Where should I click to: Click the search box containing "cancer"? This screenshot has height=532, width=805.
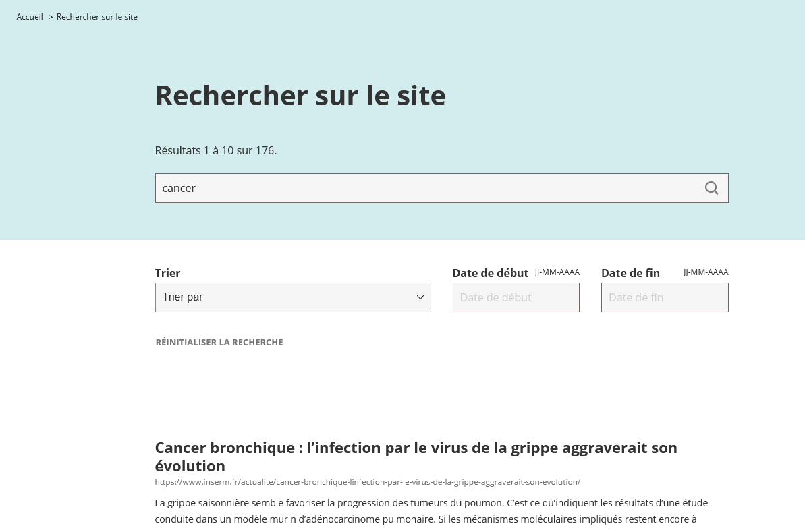[425, 188]
